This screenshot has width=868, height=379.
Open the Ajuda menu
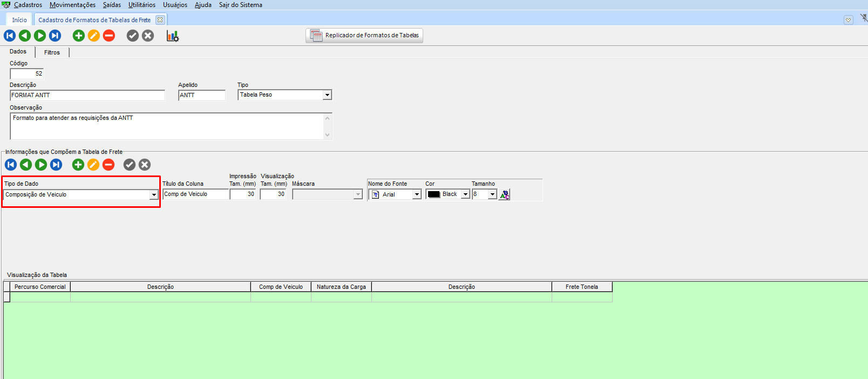click(x=203, y=5)
